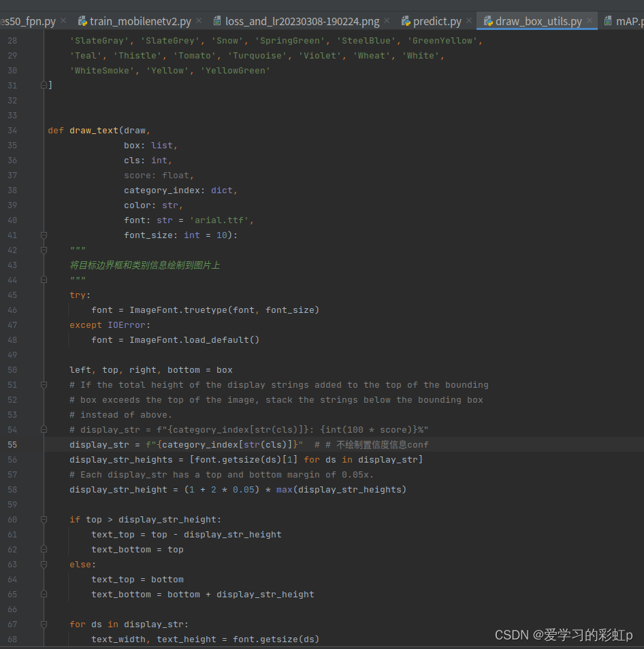Fold the for loop at line 67
The width and height of the screenshot is (644, 649).
[x=44, y=624]
